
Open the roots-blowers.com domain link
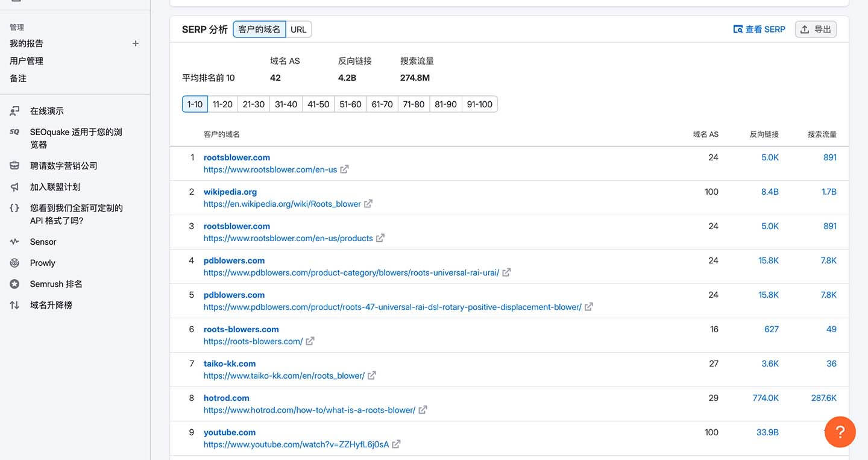pos(241,329)
